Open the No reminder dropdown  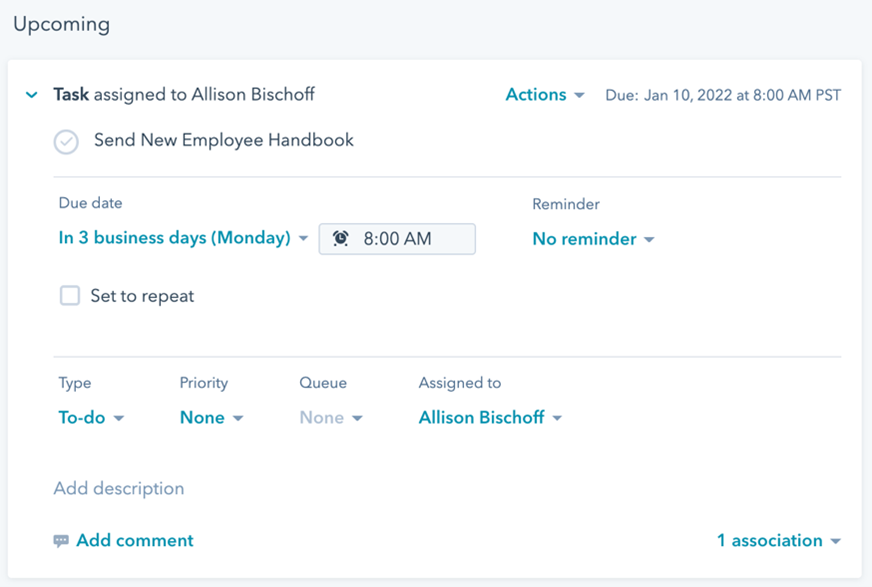click(x=593, y=239)
